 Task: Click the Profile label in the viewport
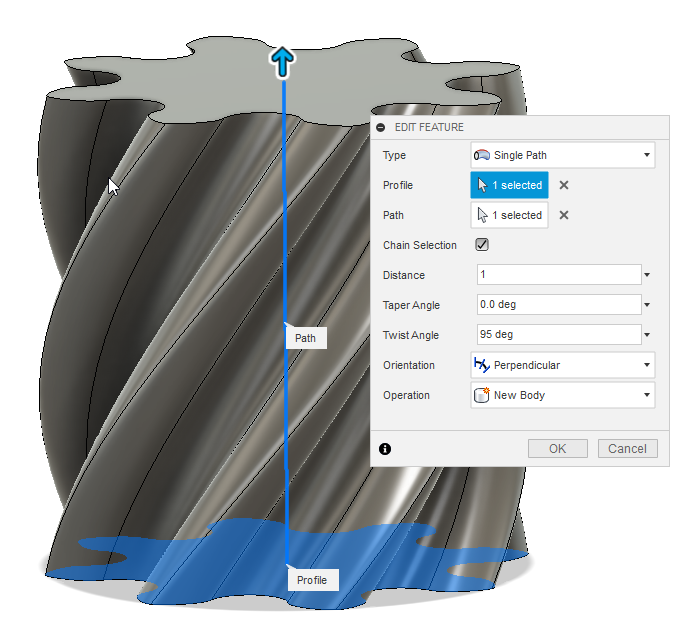(312, 580)
